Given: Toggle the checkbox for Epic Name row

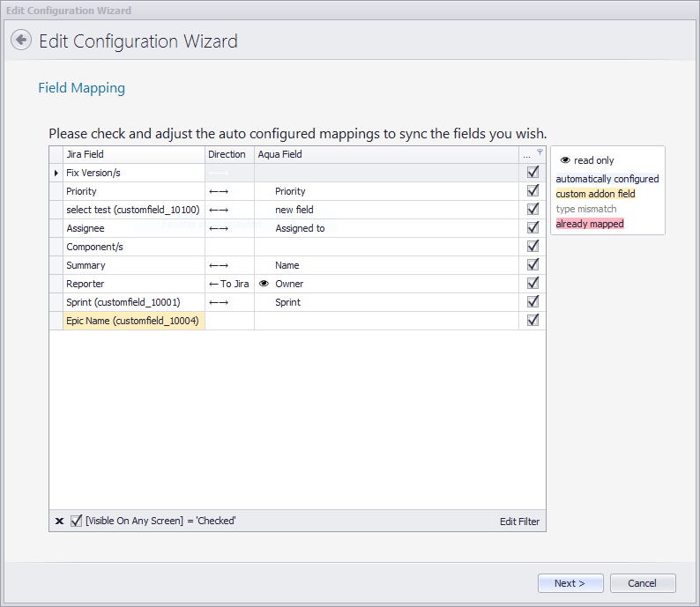Looking at the screenshot, I should point(532,321).
